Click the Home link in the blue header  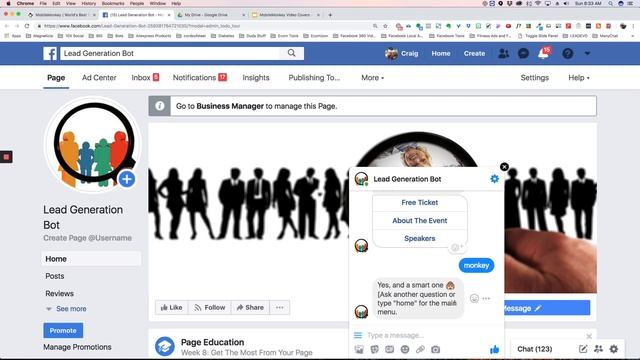coord(441,53)
